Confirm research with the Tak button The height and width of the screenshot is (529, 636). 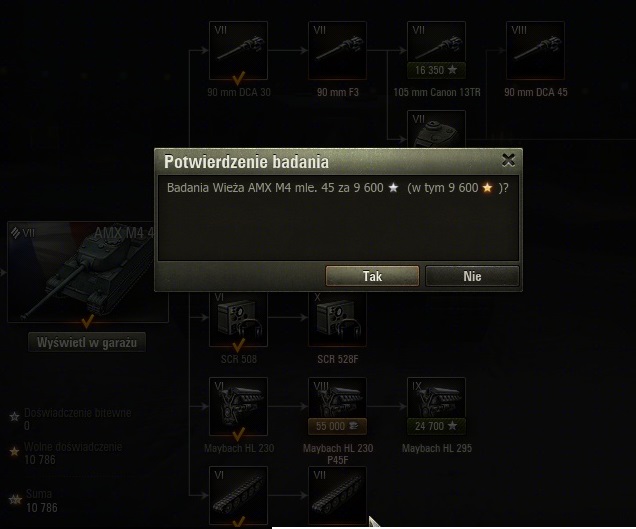click(x=372, y=276)
